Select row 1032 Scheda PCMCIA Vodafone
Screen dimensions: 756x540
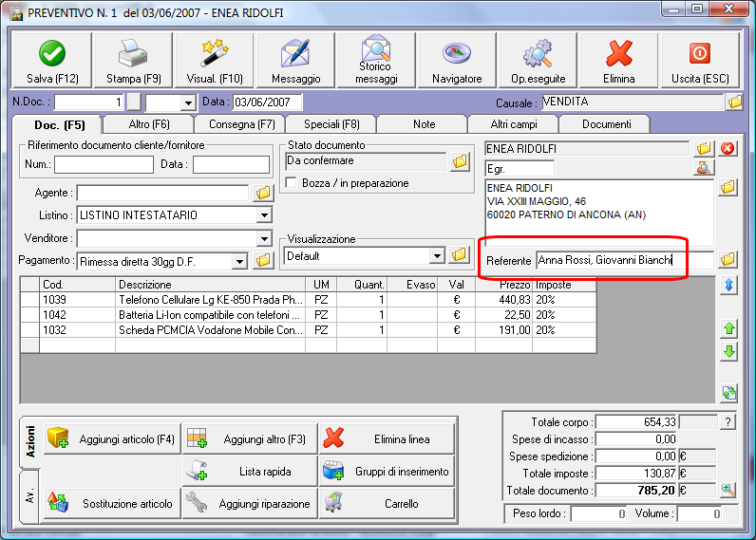click(x=309, y=330)
